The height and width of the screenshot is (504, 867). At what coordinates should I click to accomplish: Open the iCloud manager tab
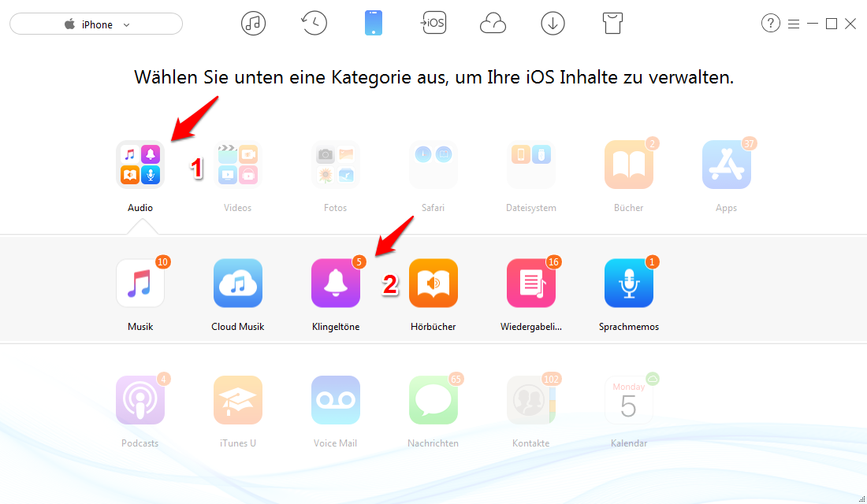(493, 24)
